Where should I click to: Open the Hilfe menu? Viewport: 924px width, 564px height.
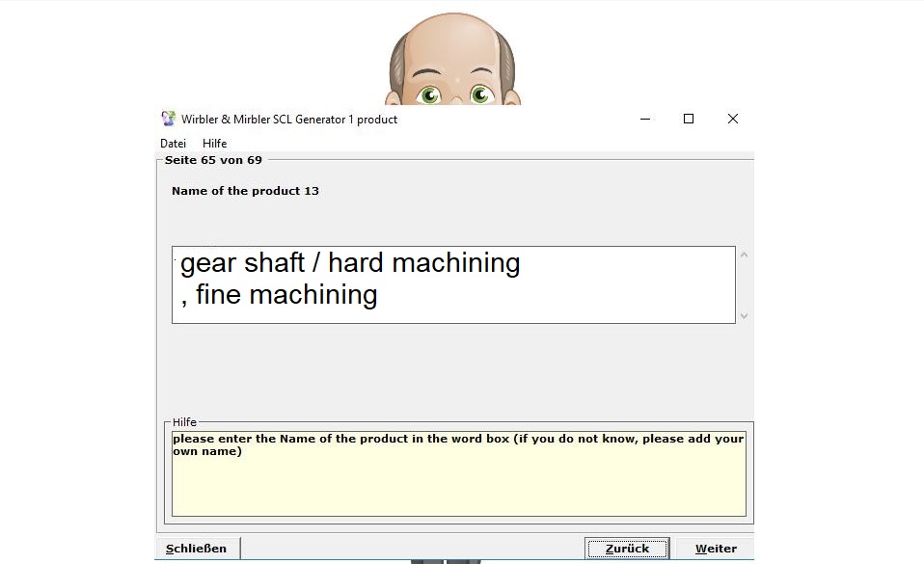click(x=214, y=144)
